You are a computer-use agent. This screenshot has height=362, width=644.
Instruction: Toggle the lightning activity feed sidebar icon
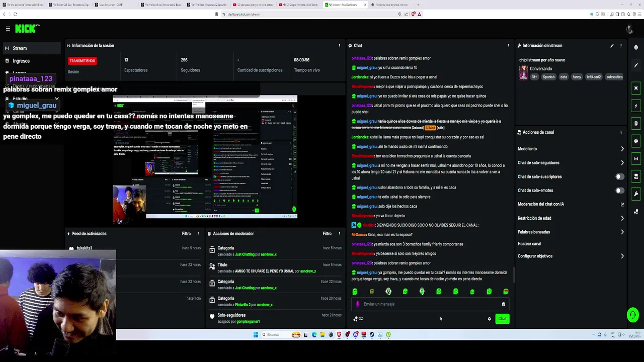click(x=636, y=106)
